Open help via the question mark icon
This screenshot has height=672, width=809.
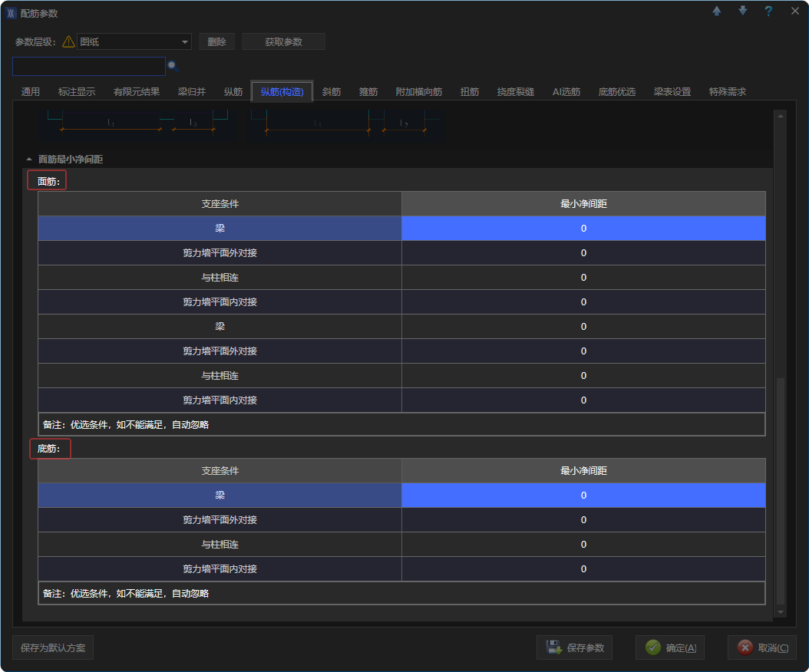click(x=768, y=11)
